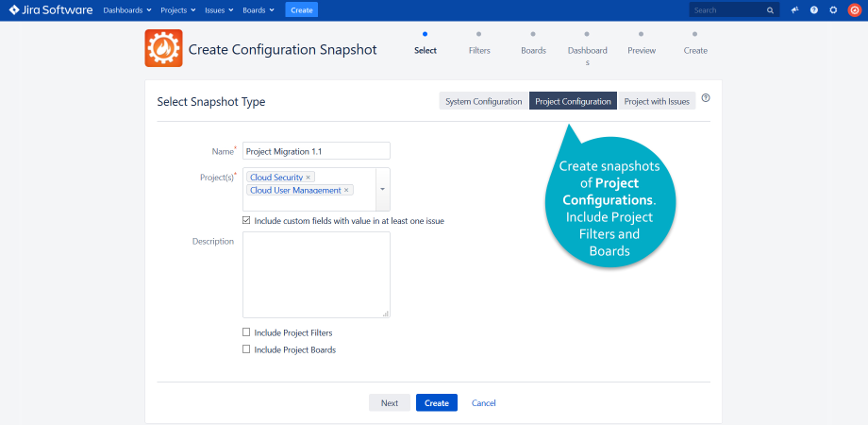
Task: Expand the Project(s) dropdown arrow
Action: point(382,189)
